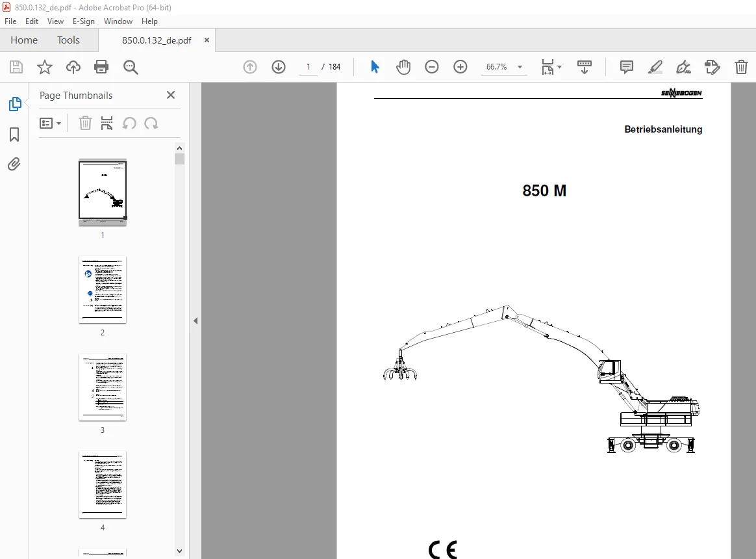The image size is (756, 559).
Task: Open Page Thumbnails sidebar icon
Action: (x=15, y=104)
